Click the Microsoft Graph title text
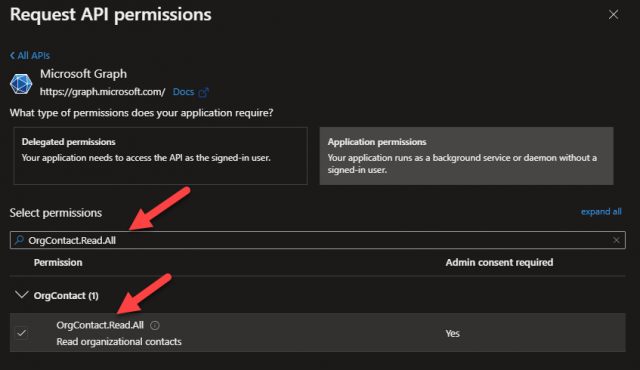Image resolution: width=640 pixels, height=370 pixels. 83,74
